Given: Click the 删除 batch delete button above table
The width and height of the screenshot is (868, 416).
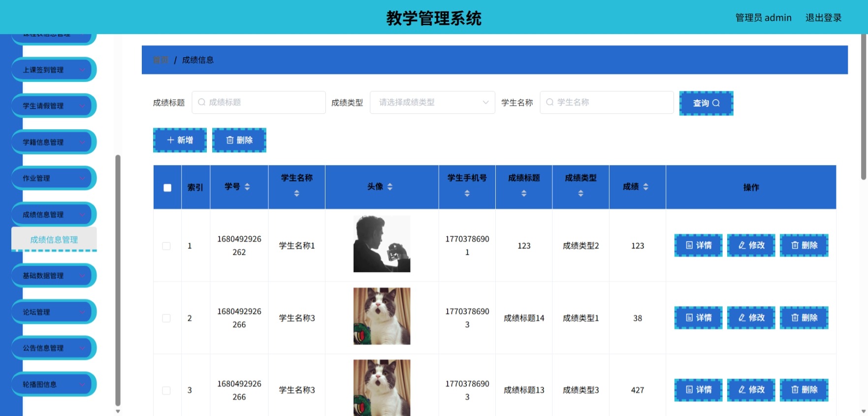Looking at the screenshot, I should [x=239, y=140].
